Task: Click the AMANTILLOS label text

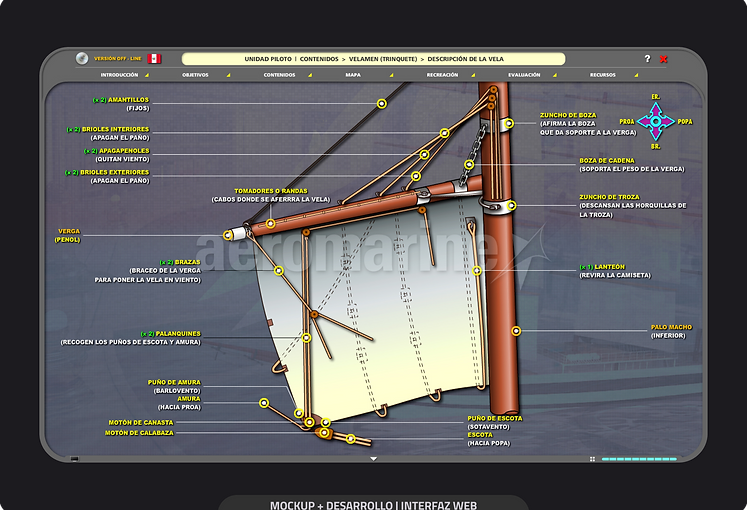Action: tap(128, 100)
